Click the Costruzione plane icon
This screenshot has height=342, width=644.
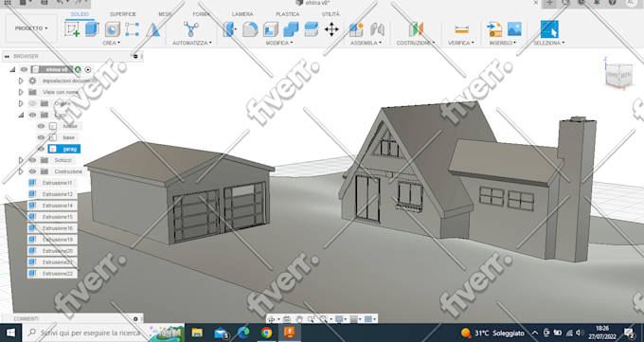point(416,29)
